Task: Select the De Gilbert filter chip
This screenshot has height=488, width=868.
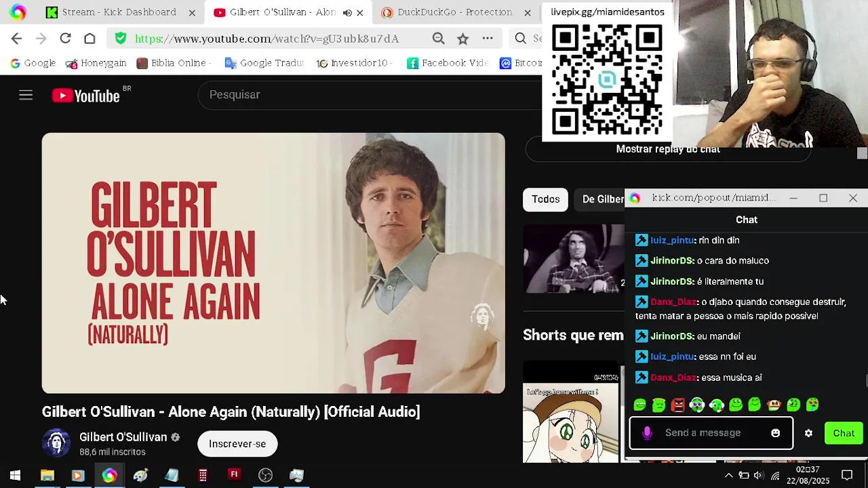Action: pyautogui.click(x=600, y=199)
